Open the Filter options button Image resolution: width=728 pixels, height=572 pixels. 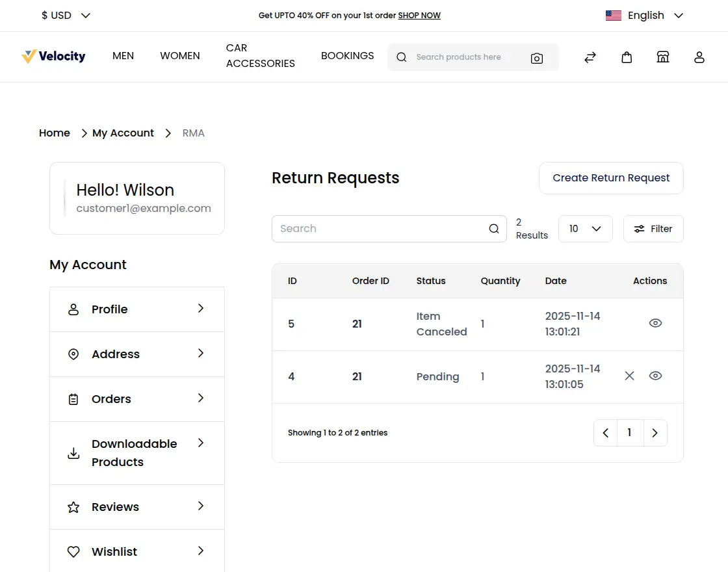point(653,229)
